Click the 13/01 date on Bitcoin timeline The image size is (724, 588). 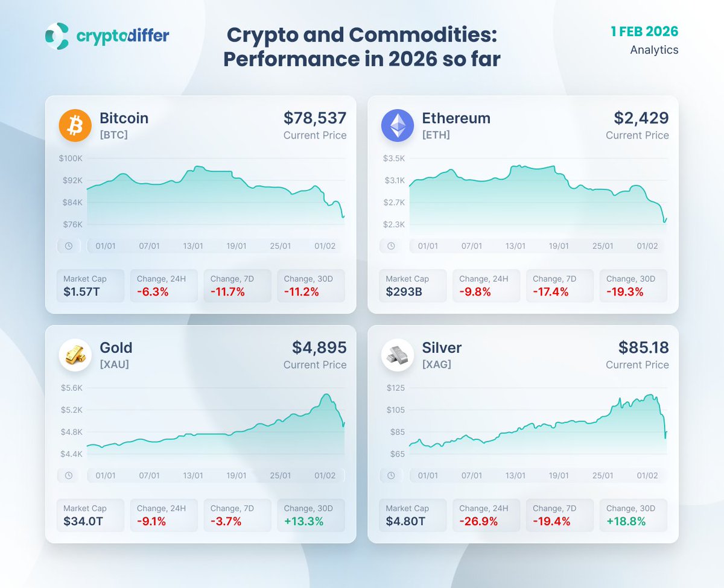coord(193,246)
